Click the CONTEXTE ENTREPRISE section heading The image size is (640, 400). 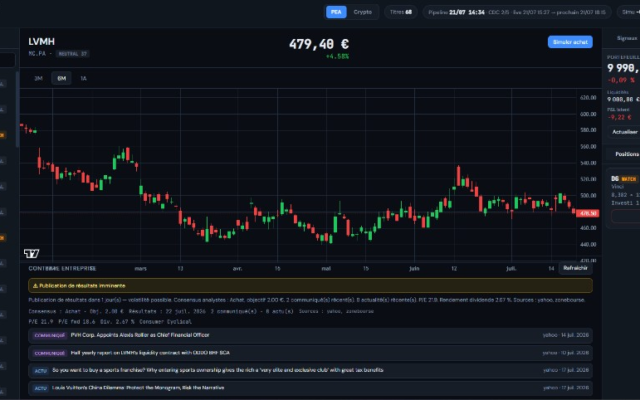point(62,269)
